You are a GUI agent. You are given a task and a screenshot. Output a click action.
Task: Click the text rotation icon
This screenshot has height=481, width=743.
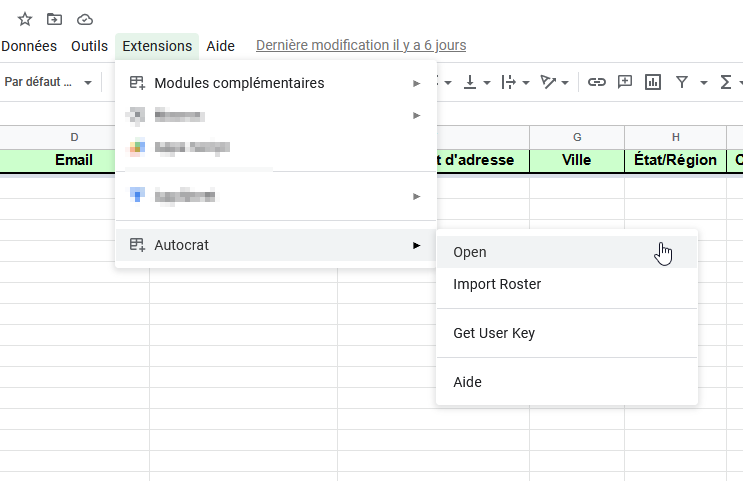(x=548, y=82)
